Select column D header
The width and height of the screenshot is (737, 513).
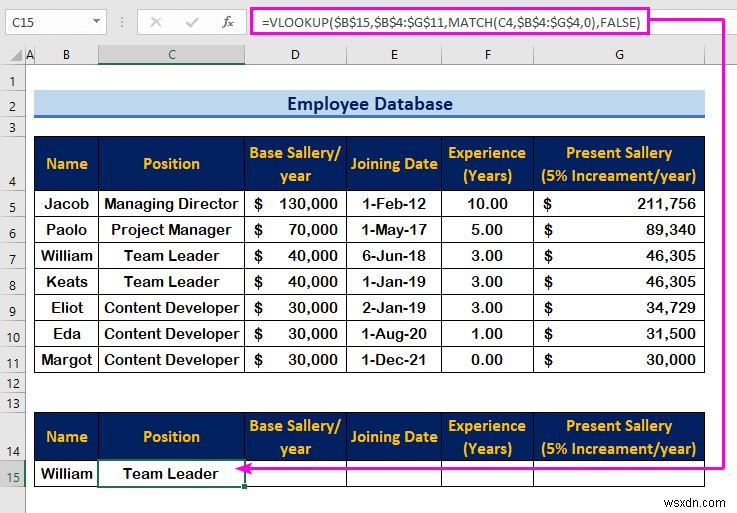[295, 55]
